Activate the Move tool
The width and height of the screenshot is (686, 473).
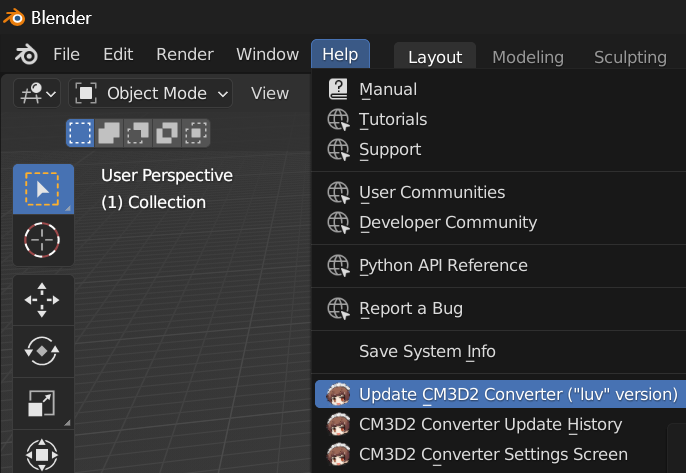coord(43,300)
